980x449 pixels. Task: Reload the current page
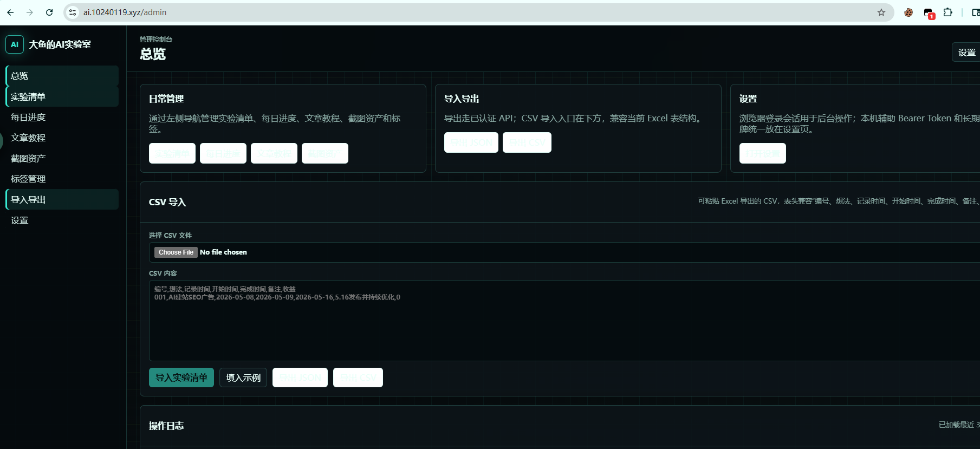coord(49,12)
